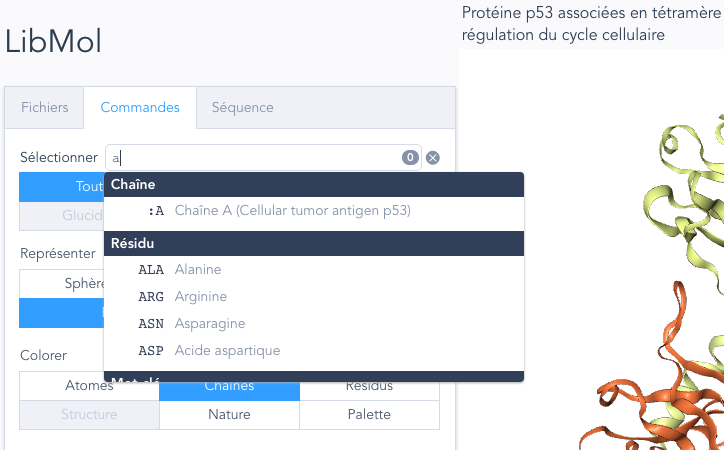Open the Fichiers tab

(x=44, y=108)
